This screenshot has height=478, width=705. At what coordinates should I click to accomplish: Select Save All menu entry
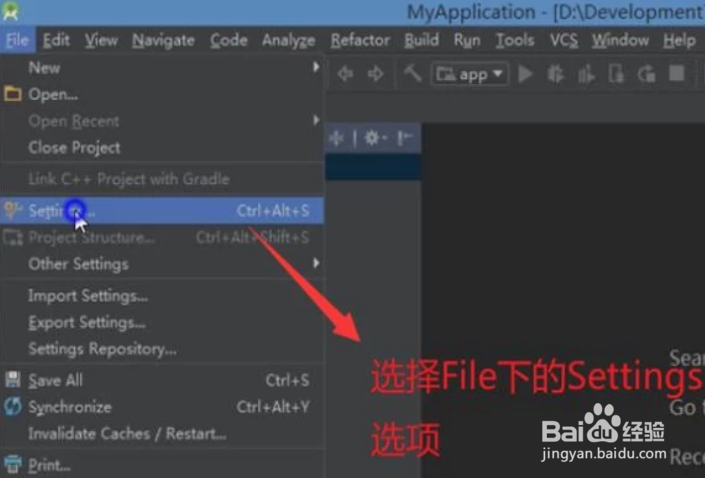point(162,380)
